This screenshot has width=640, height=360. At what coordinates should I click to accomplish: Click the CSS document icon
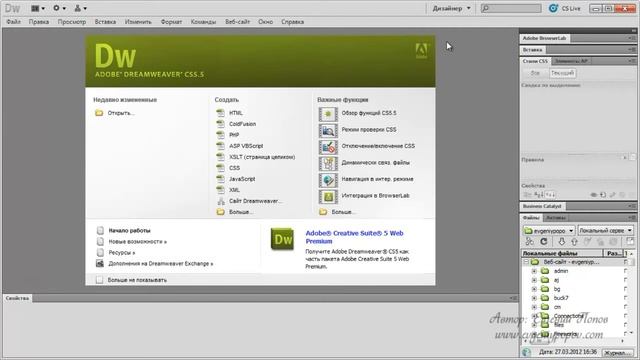pos(220,168)
